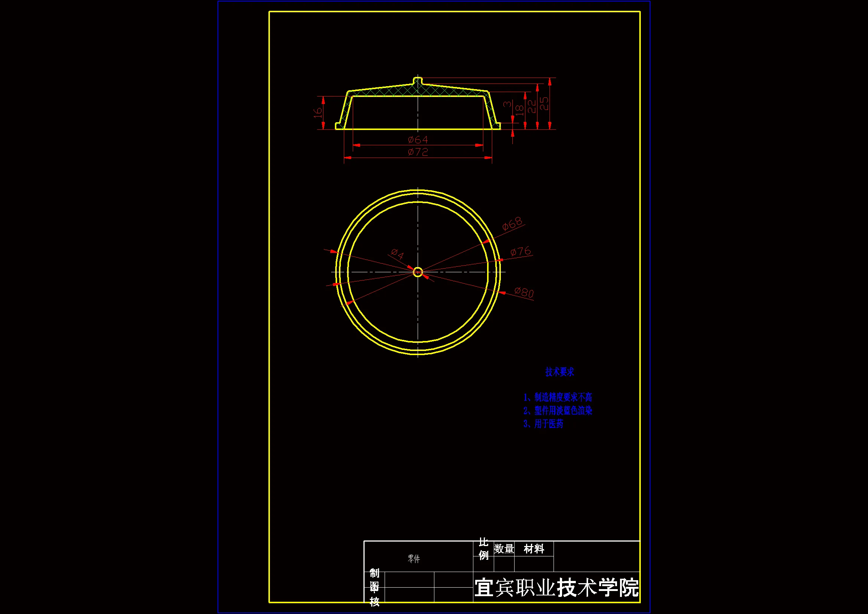Click requirement line 3 用于医药
This screenshot has height=614, width=868.
(x=543, y=424)
